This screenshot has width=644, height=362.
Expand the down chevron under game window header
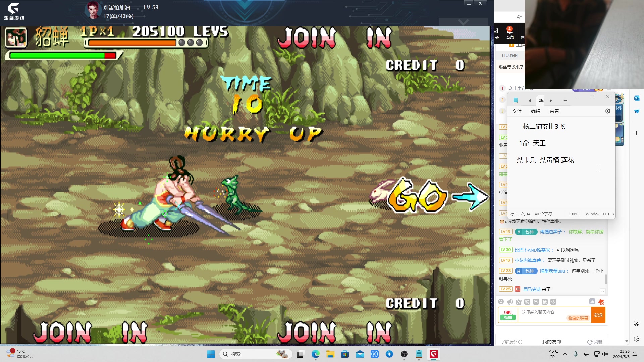(463, 22)
